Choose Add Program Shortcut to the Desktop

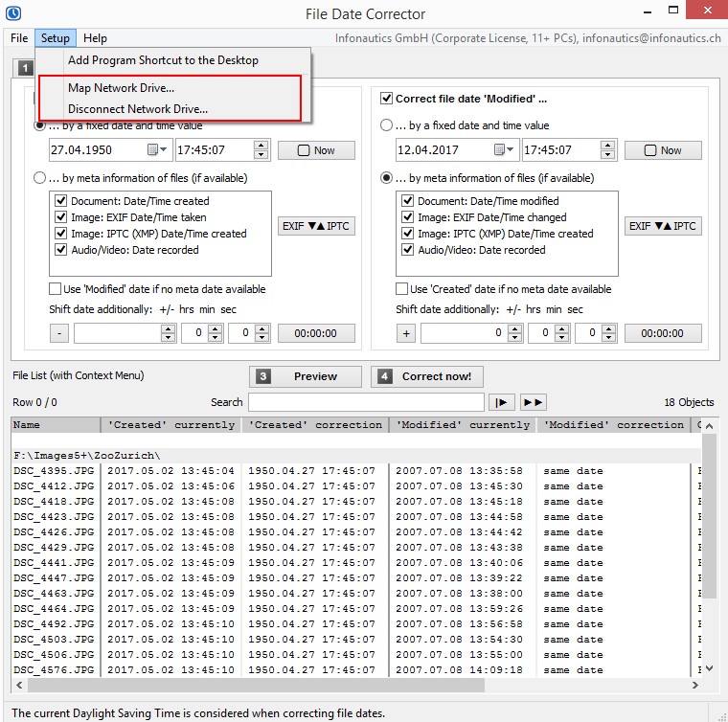pos(163,60)
